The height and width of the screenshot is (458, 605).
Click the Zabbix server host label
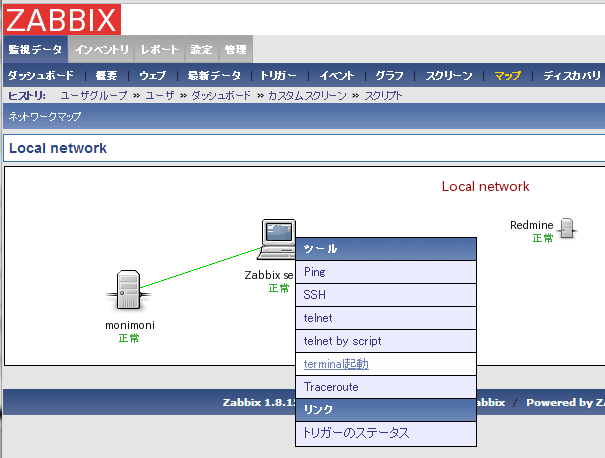pos(269,275)
